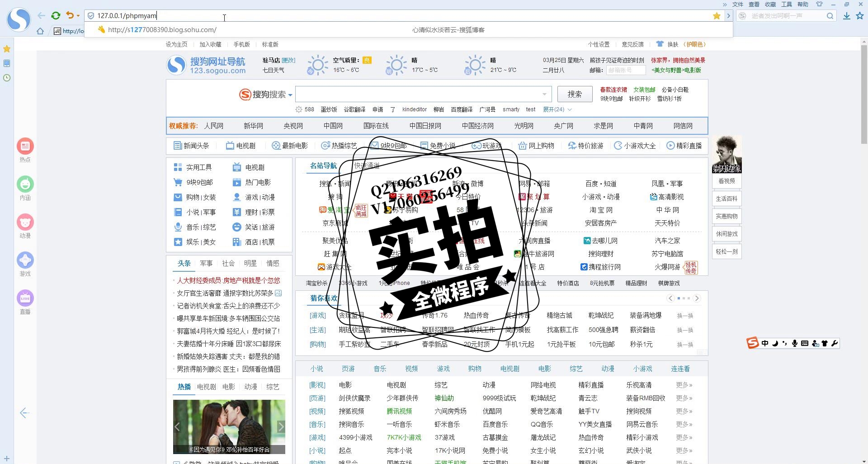This screenshot has height=464, width=868.
Task: Click the next arrow in 猜你喜欢 pager
Action: click(x=697, y=298)
